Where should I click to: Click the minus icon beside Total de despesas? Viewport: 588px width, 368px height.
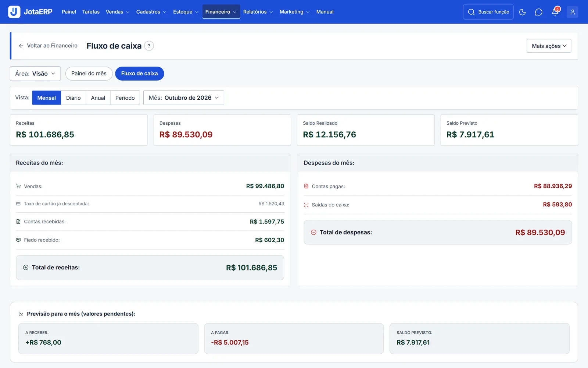click(313, 232)
